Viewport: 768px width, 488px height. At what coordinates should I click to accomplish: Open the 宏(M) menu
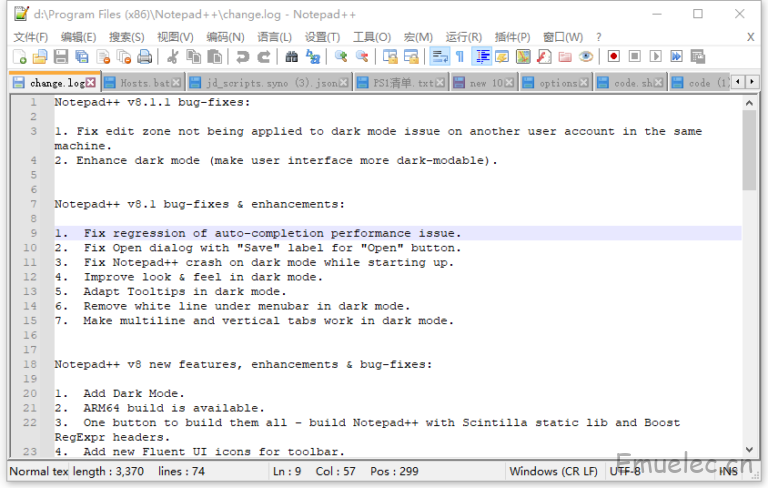tap(418, 37)
